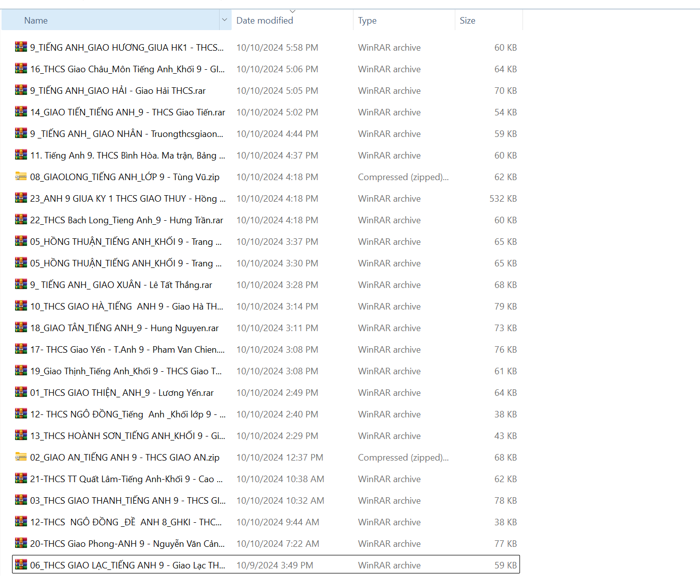Select file name 9_TIẾNG ANH_GIAO HẢI - Giao Hải THCS.rar
Viewport: 700px width, 588px height.
point(118,91)
